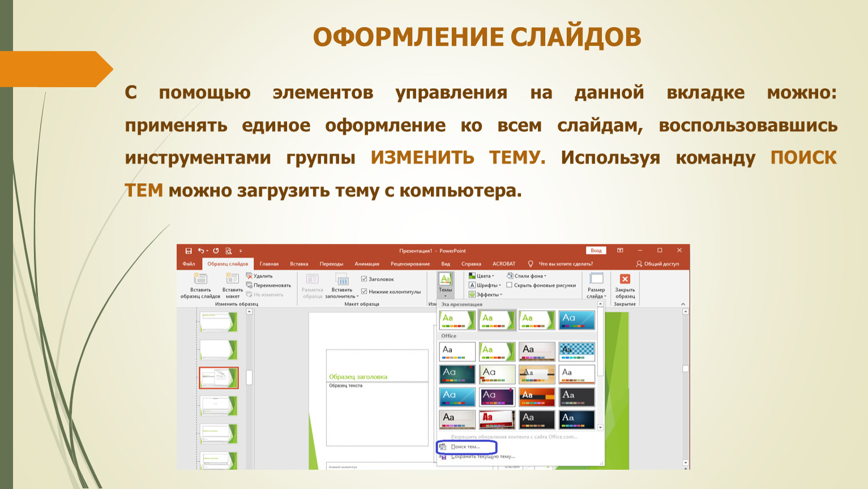Click the Переименовать icon
The width and height of the screenshot is (868, 489).
(x=249, y=285)
